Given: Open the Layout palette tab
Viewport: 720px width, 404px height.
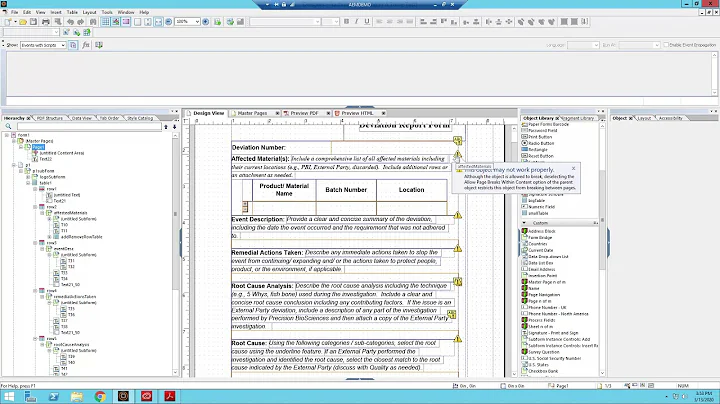Looking at the screenshot, I should [x=644, y=118].
